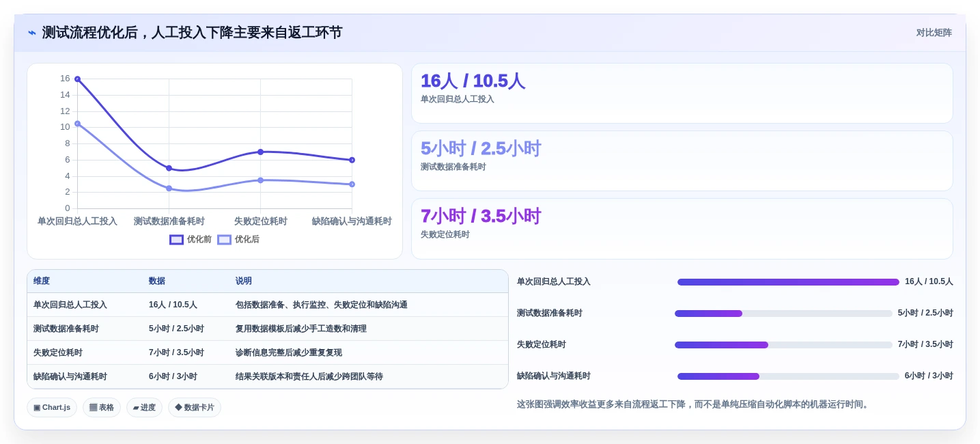This screenshot has width=980, height=444.
Task: Click the 测试数据准备耗时 axis label on chart
Action: pyautogui.click(x=169, y=221)
